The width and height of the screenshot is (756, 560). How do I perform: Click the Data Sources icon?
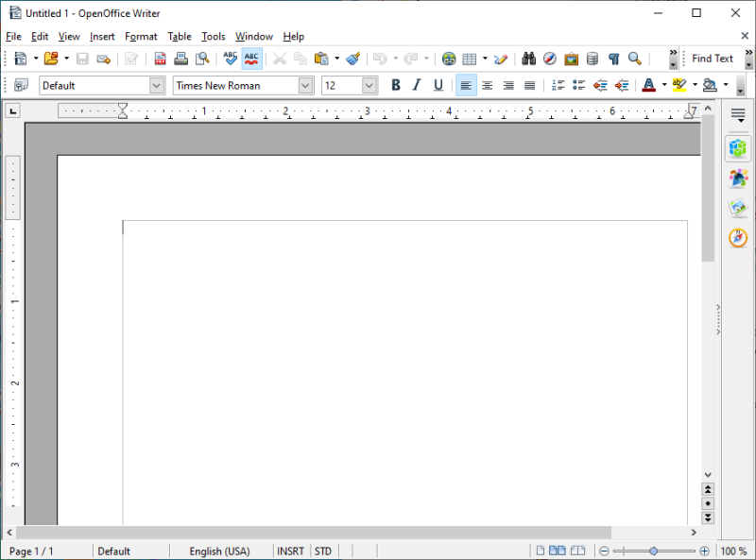(x=592, y=59)
